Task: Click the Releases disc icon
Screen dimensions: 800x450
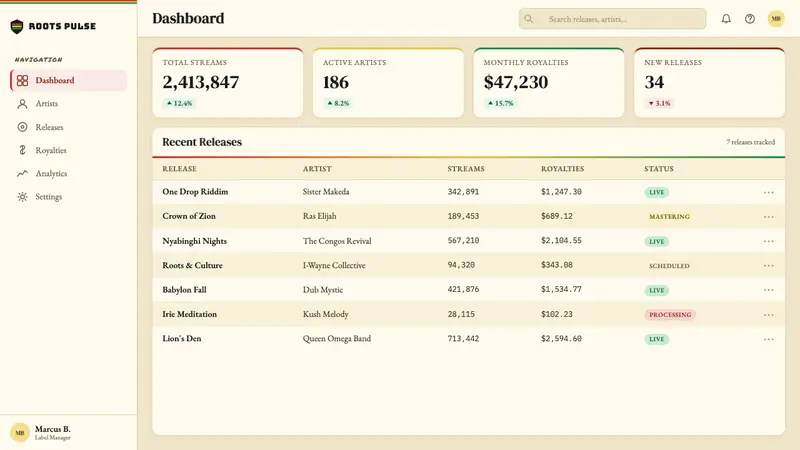Action: pos(22,127)
